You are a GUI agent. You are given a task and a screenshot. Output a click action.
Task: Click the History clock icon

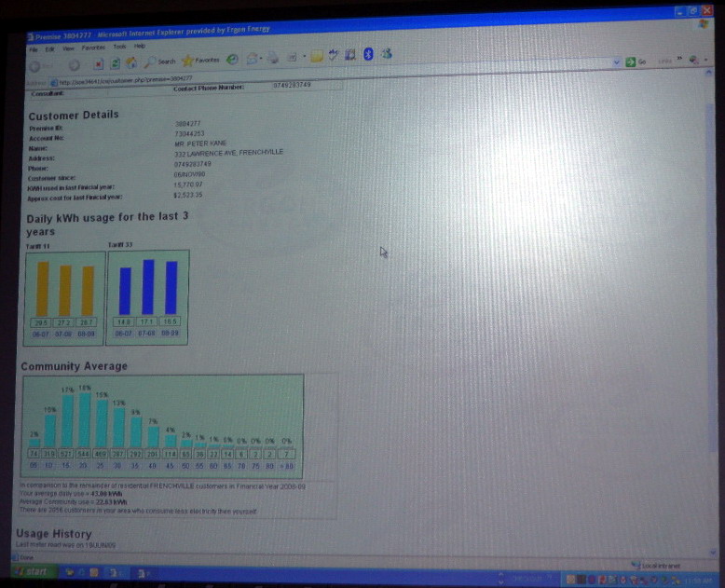click(233, 59)
